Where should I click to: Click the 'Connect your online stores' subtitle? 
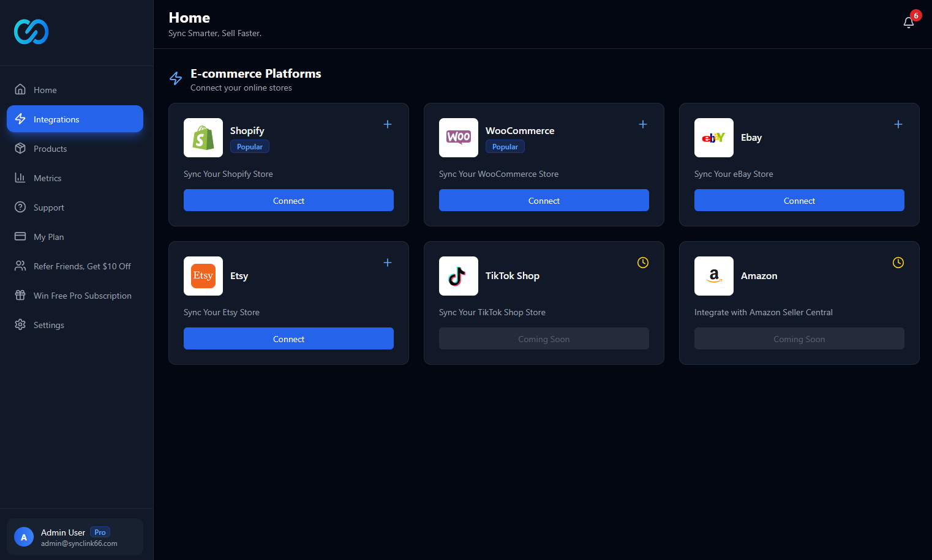pos(241,88)
